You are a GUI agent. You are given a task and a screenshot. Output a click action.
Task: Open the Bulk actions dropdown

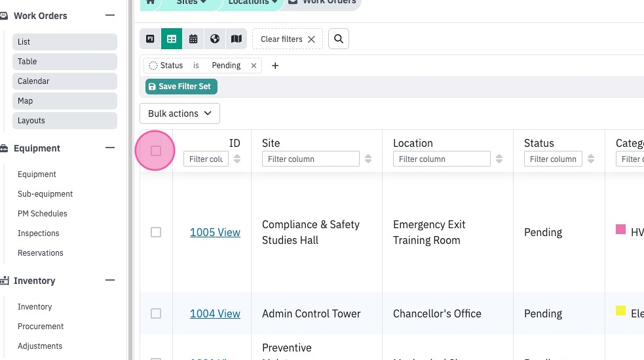pos(180,113)
